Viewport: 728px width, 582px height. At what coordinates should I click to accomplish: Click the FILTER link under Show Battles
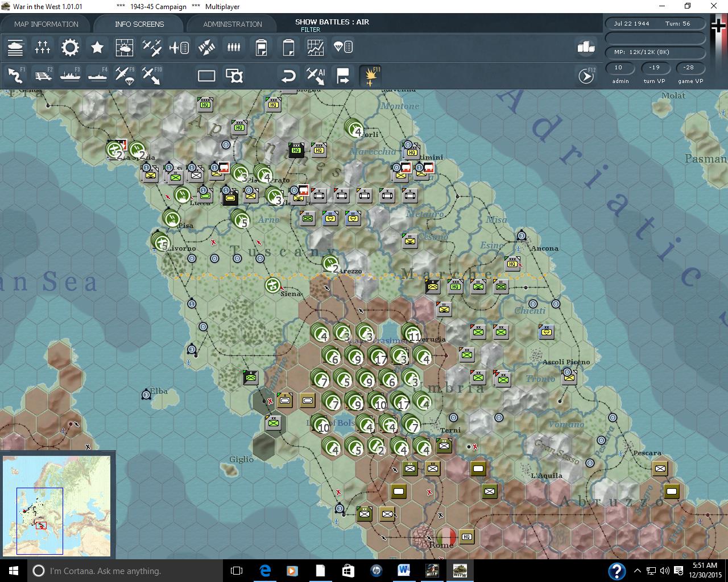pyautogui.click(x=311, y=30)
